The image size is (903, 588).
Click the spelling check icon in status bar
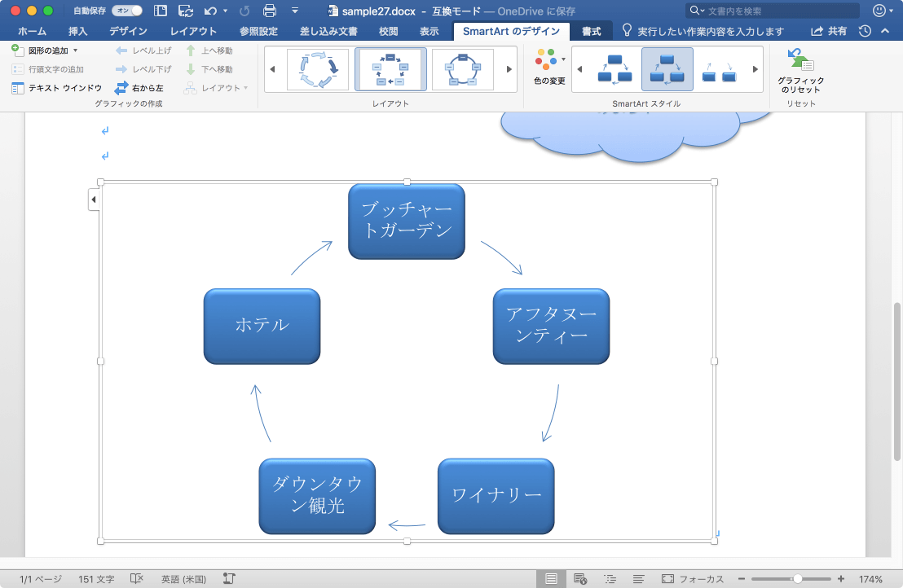click(x=136, y=579)
